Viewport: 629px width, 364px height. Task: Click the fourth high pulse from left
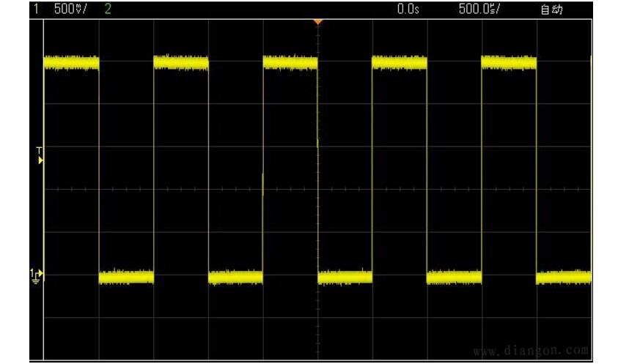coord(399,63)
